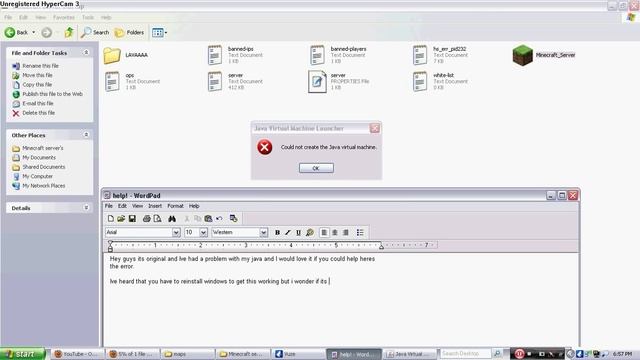This screenshot has width=640, height=360.
Task: Click Back button in Explorer toolbar
Action: [x=16, y=32]
